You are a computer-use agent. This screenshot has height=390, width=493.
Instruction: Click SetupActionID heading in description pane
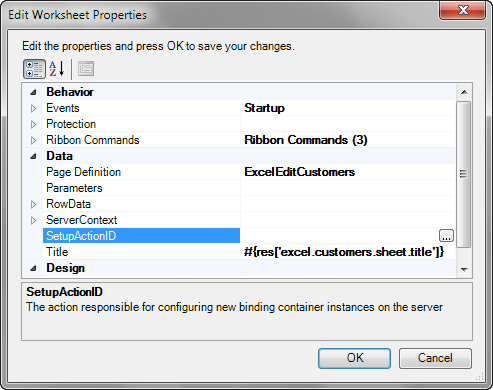[64, 292]
